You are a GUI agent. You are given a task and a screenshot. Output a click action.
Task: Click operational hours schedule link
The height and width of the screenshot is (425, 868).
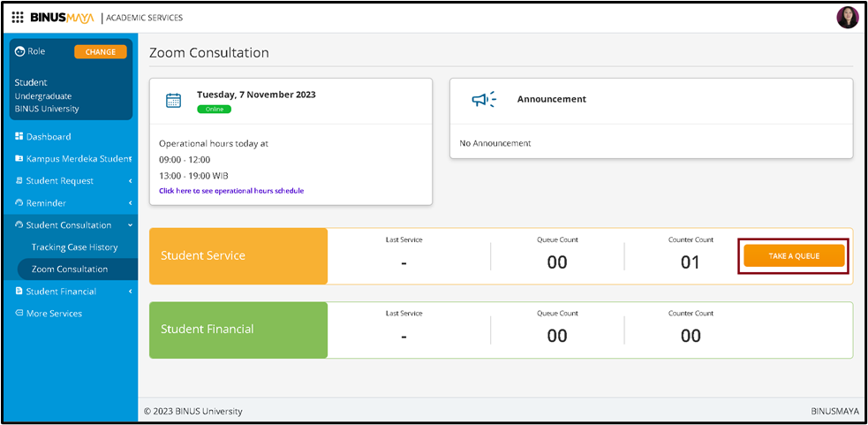(x=231, y=191)
